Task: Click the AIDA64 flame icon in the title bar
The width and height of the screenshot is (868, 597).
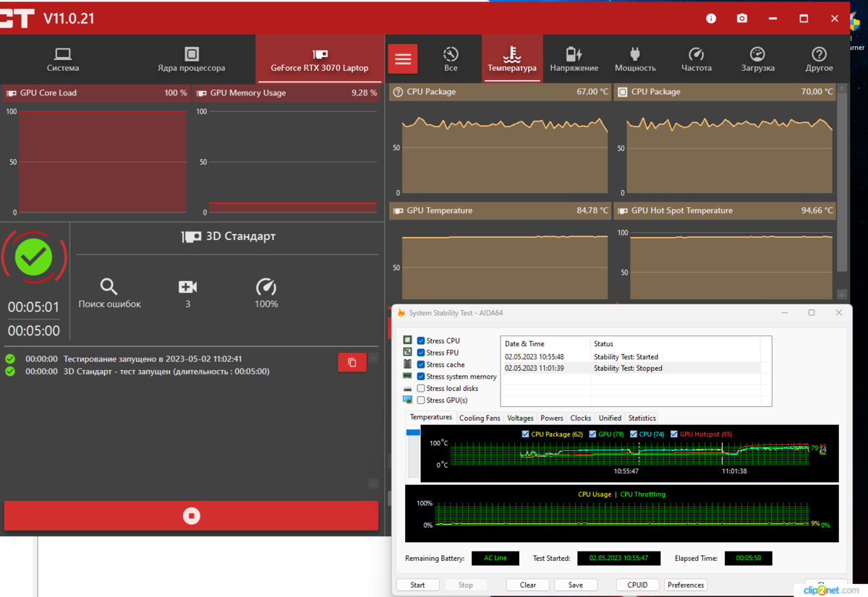Action: tap(401, 313)
